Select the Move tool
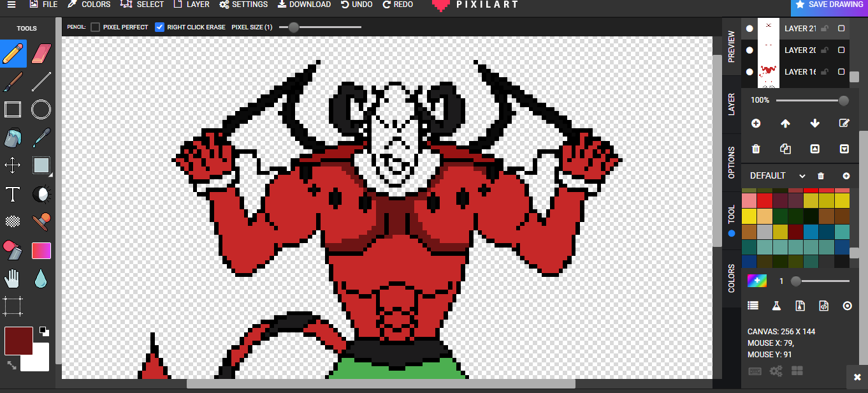 click(13, 166)
